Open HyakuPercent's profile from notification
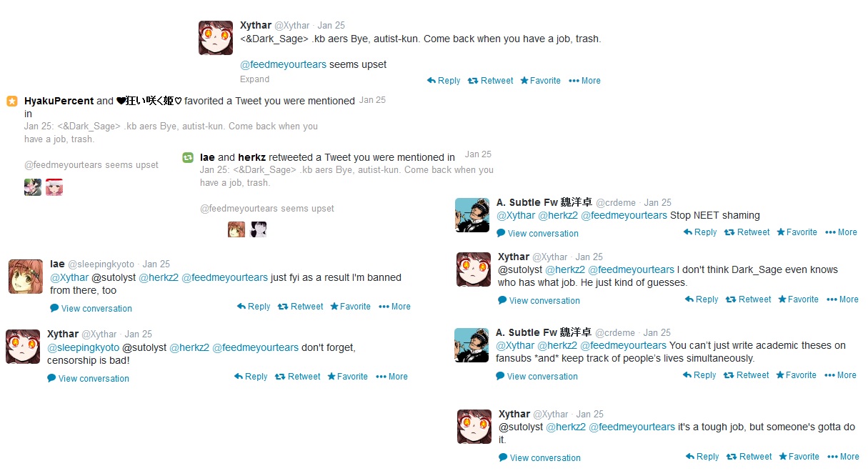The image size is (868, 471). [59, 101]
